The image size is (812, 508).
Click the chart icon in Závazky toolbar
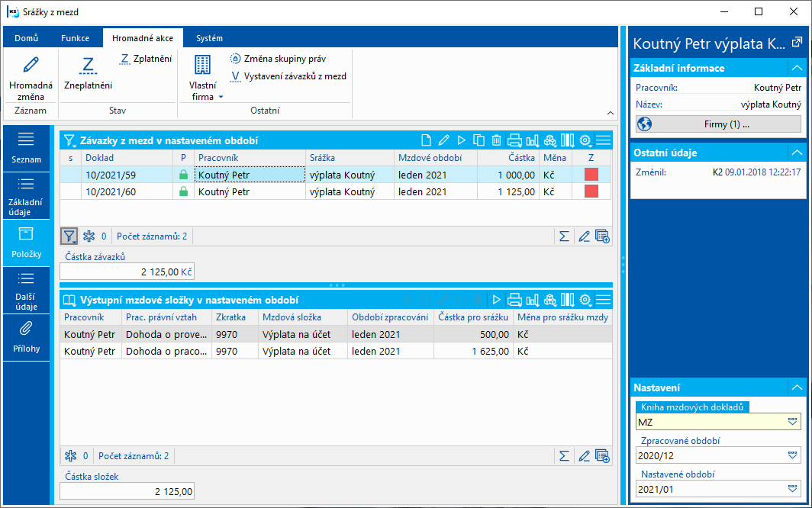tap(533, 140)
